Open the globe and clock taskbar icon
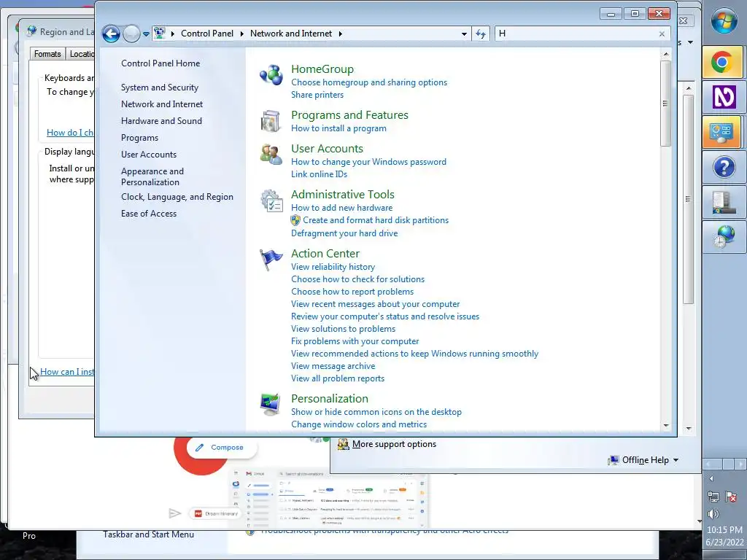 724,237
